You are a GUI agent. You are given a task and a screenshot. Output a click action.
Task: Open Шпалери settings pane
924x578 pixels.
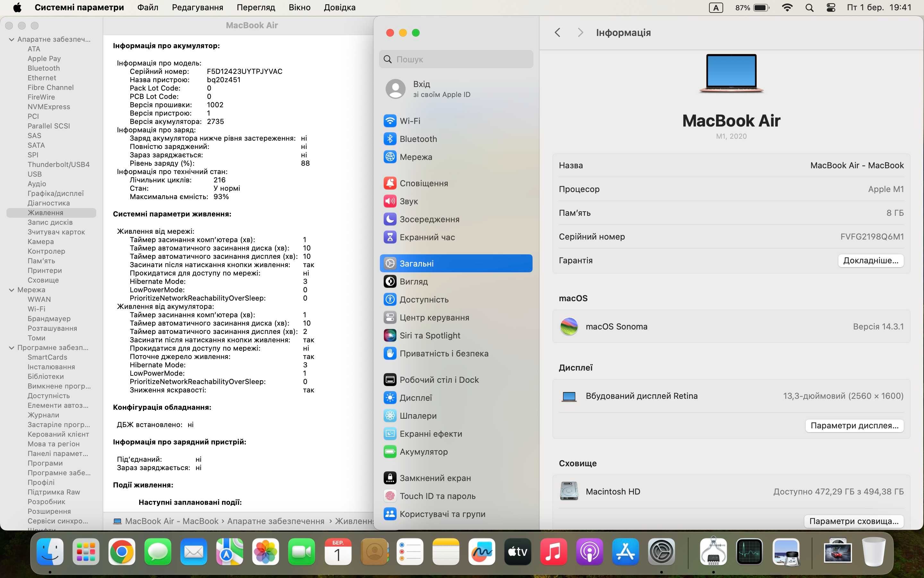pyautogui.click(x=456, y=416)
